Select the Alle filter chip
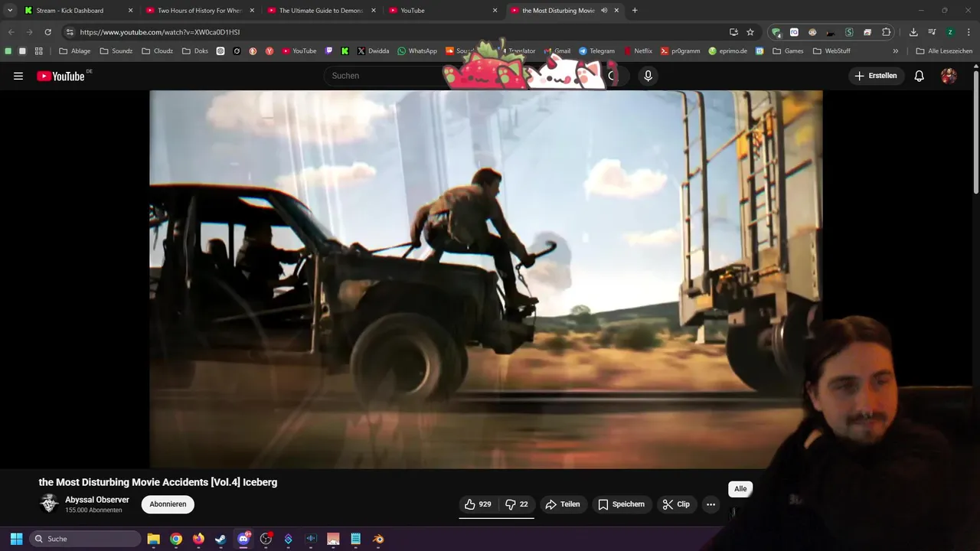Viewport: 980px width, 551px height. pos(740,489)
